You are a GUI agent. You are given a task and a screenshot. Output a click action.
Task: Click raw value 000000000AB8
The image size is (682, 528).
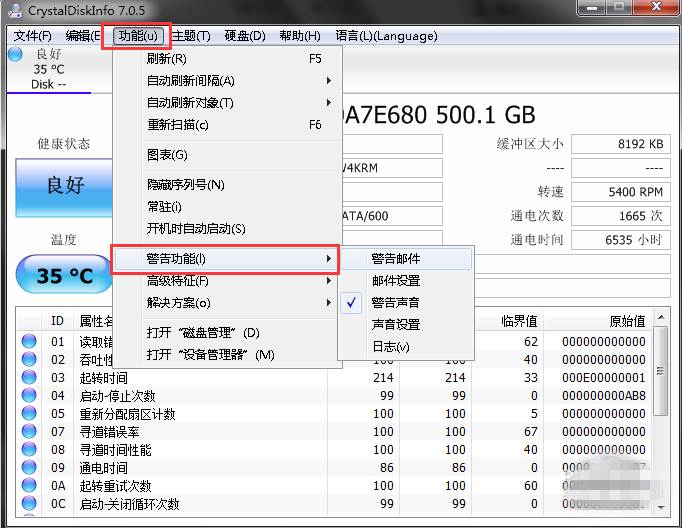604,396
